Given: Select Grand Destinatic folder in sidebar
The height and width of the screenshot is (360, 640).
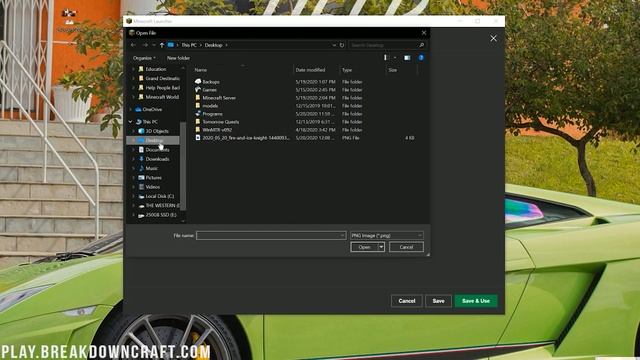Looking at the screenshot, I should [162, 78].
